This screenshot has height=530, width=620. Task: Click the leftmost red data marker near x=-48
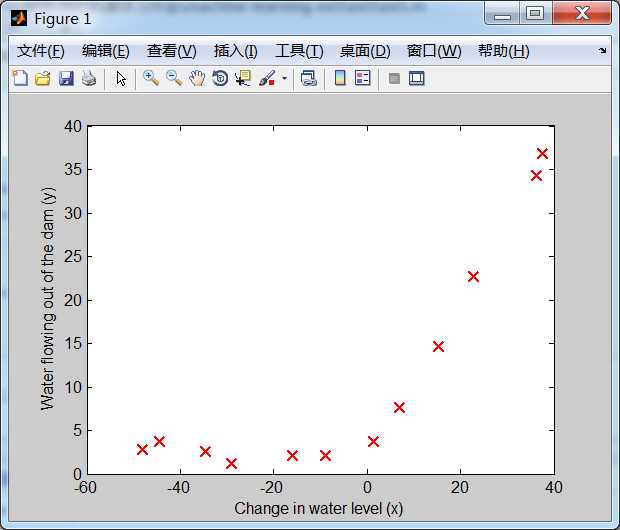click(x=142, y=449)
